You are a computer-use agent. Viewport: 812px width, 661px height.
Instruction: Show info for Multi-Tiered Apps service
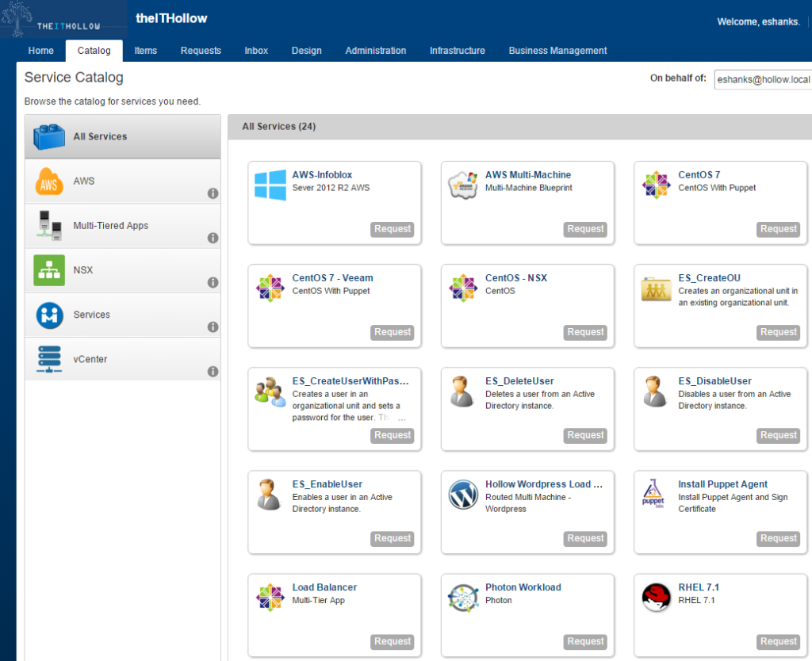click(213, 238)
